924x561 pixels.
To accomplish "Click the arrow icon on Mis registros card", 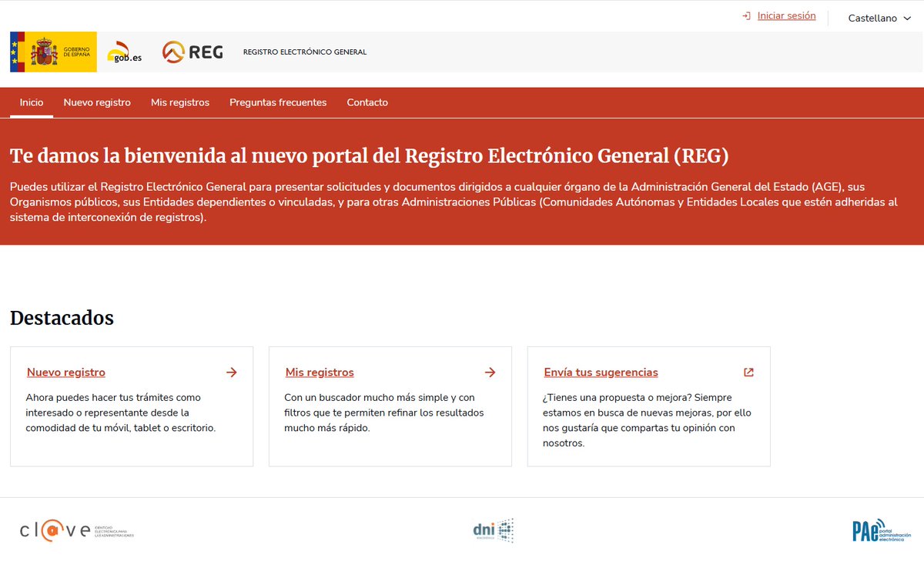I will 490,372.
